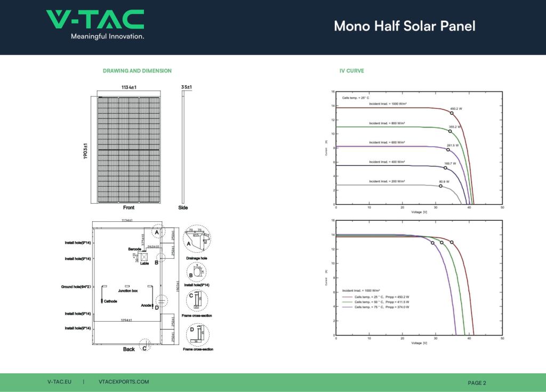Open the V-TAC.EU link in footer

[59, 382]
